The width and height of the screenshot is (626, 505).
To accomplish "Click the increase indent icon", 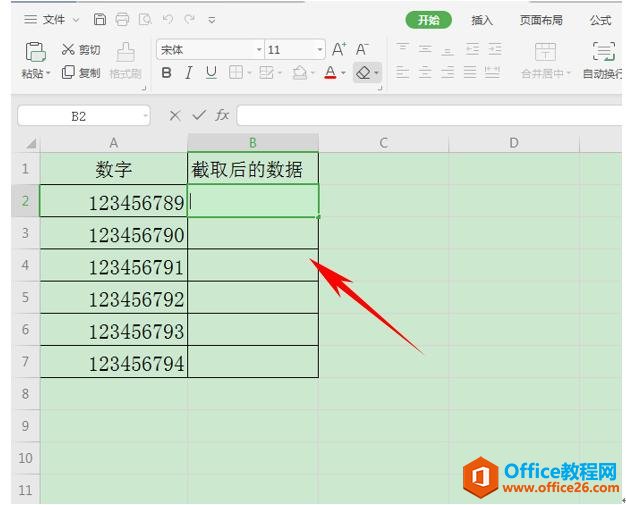I will coord(495,49).
